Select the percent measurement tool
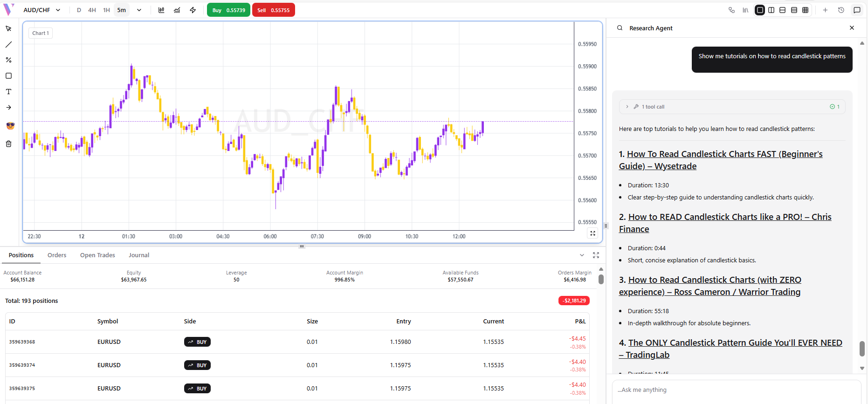Viewport: 868px width, 404px height. pos(8,60)
